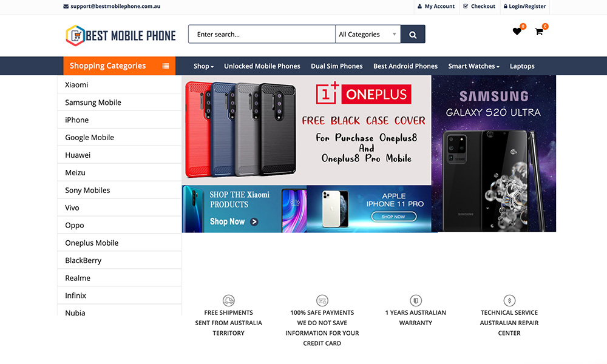Open the Login/Register link
The height and width of the screenshot is (364, 607).
[524, 7]
